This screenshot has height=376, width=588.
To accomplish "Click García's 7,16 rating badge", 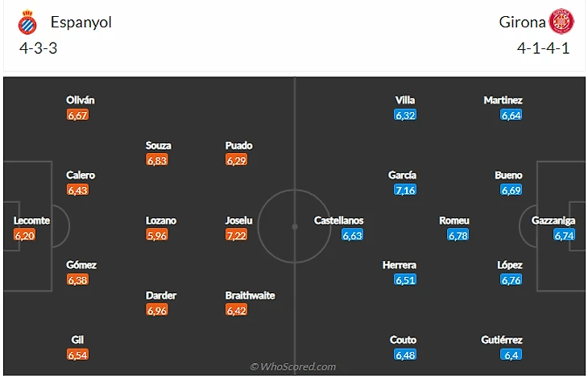I will [404, 190].
